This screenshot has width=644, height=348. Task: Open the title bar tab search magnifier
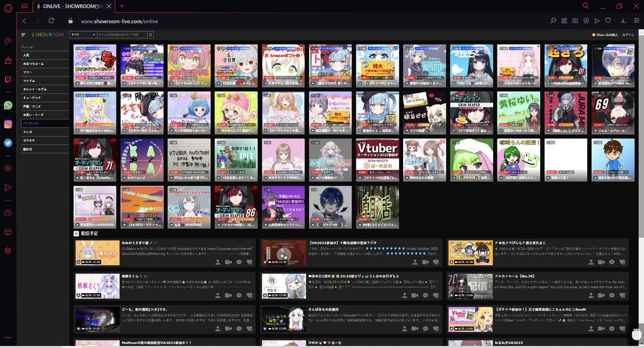click(x=586, y=6)
